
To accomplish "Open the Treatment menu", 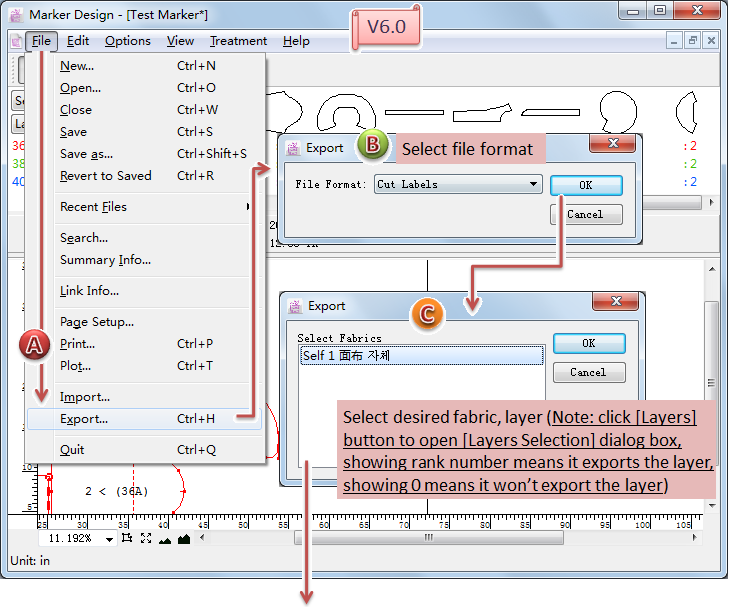I will 238,41.
